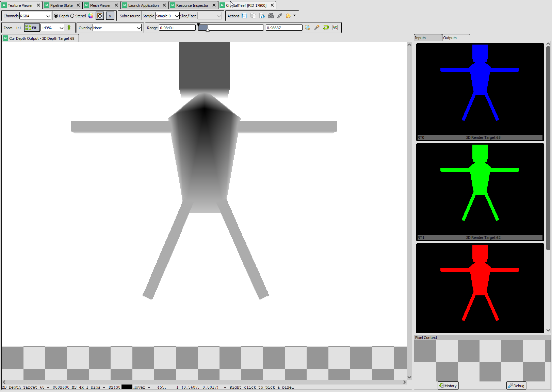This screenshot has width=552, height=392.
Task: Click the reset range green arrow icon
Action: [x=326, y=28]
